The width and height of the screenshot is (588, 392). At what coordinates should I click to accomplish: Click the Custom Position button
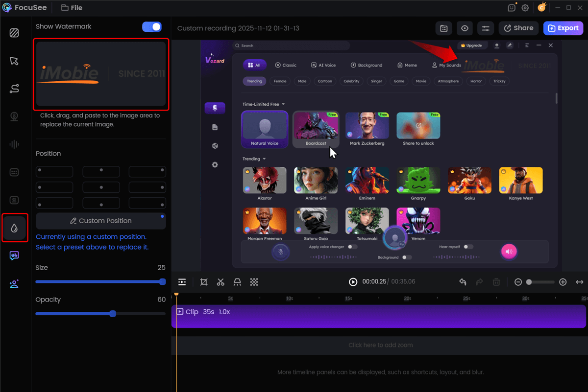click(x=100, y=221)
